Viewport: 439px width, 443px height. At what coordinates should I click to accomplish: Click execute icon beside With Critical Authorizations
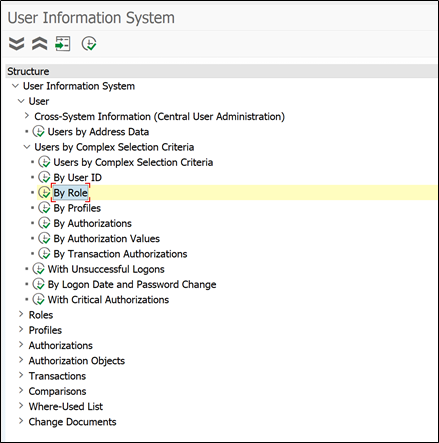pyautogui.click(x=39, y=300)
